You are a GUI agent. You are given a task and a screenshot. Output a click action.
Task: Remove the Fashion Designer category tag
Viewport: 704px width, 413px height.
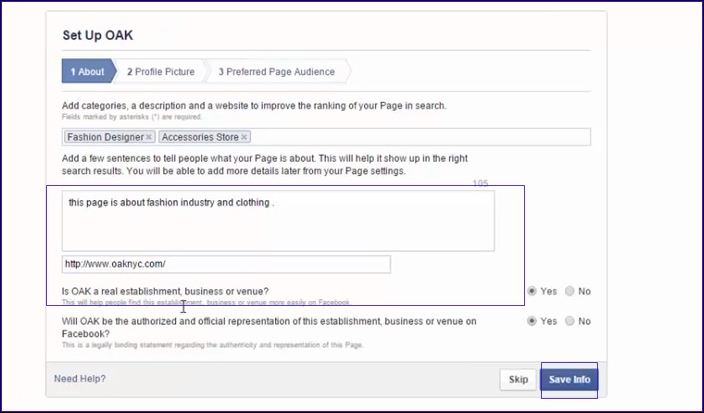coord(149,137)
